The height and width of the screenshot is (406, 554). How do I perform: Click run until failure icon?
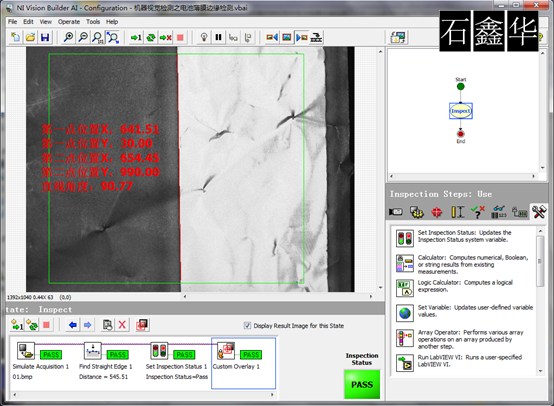tap(165, 37)
